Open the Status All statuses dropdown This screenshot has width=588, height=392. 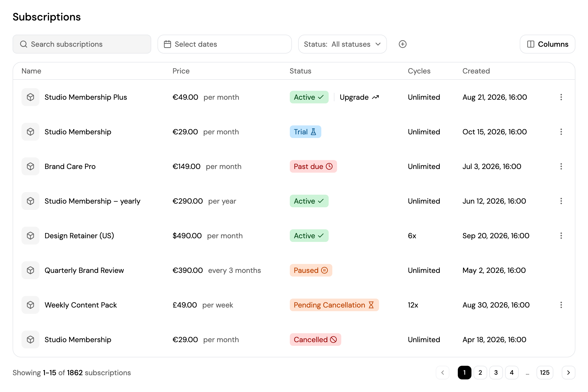pyautogui.click(x=342, y=44)
